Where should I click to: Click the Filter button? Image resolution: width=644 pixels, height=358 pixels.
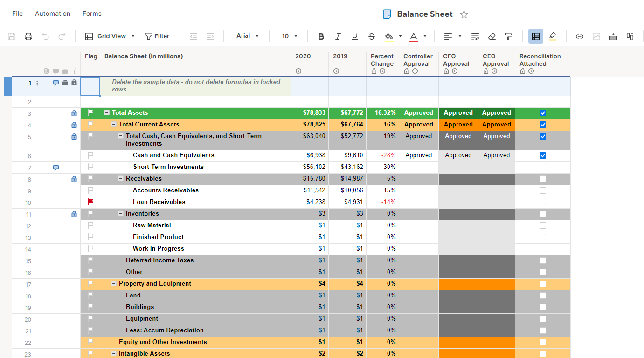tap(157, 36)
